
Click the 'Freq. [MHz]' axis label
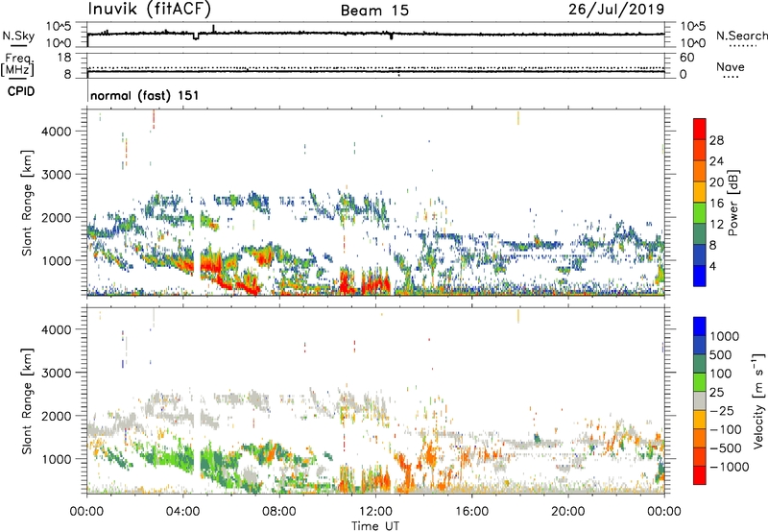pos(18,65)
